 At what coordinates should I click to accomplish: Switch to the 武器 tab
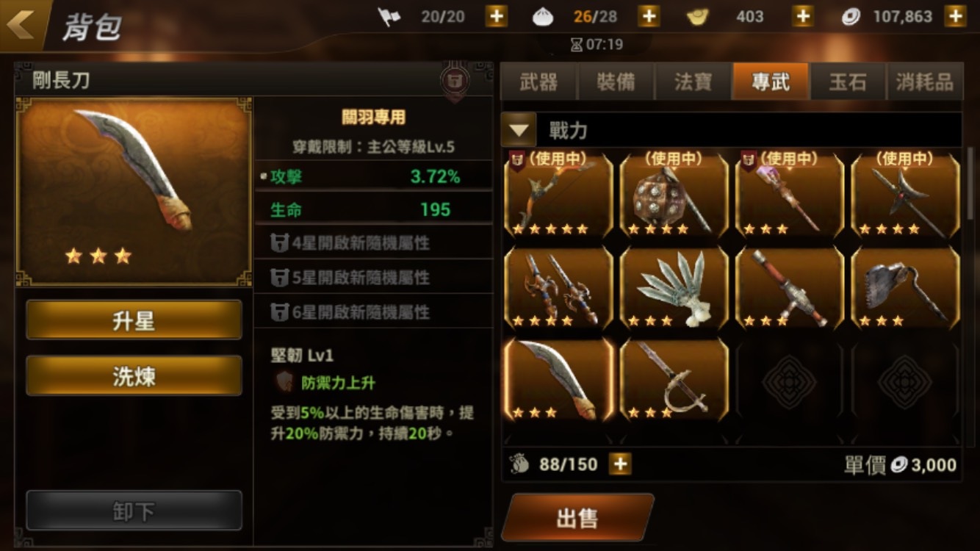539,82
